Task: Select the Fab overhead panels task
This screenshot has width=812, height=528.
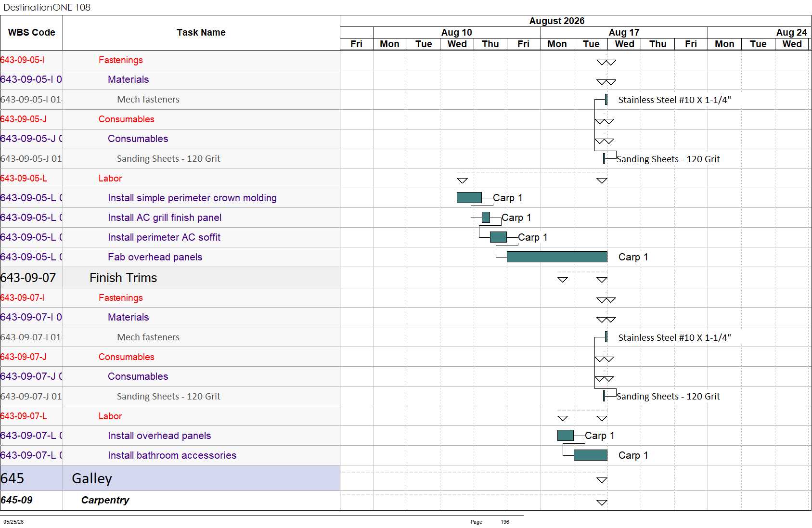Action: [155, 257]
